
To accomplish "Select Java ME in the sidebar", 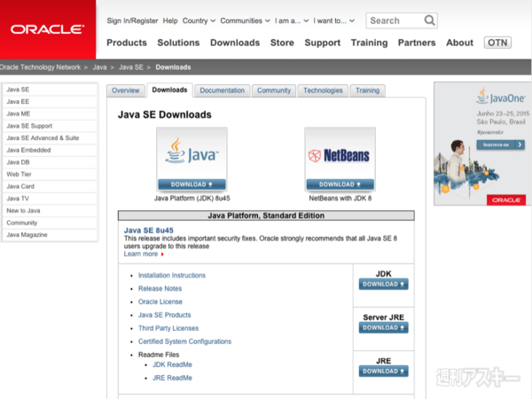I will 50,113.
